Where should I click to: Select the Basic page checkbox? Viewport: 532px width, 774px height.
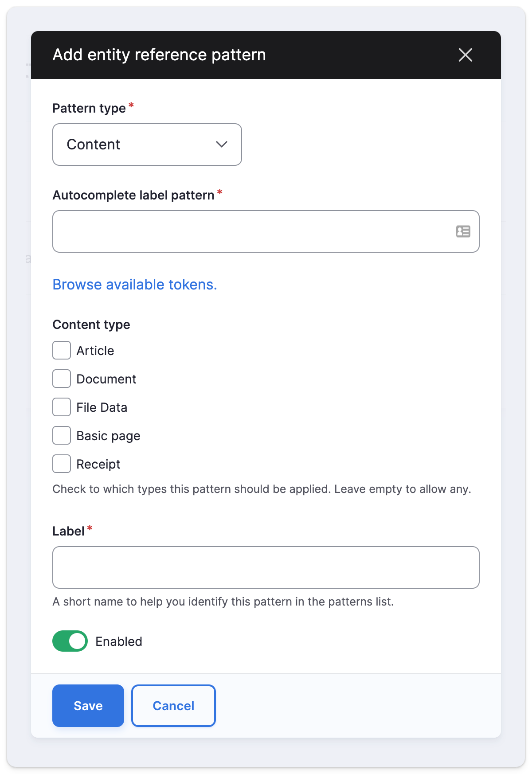62,435
